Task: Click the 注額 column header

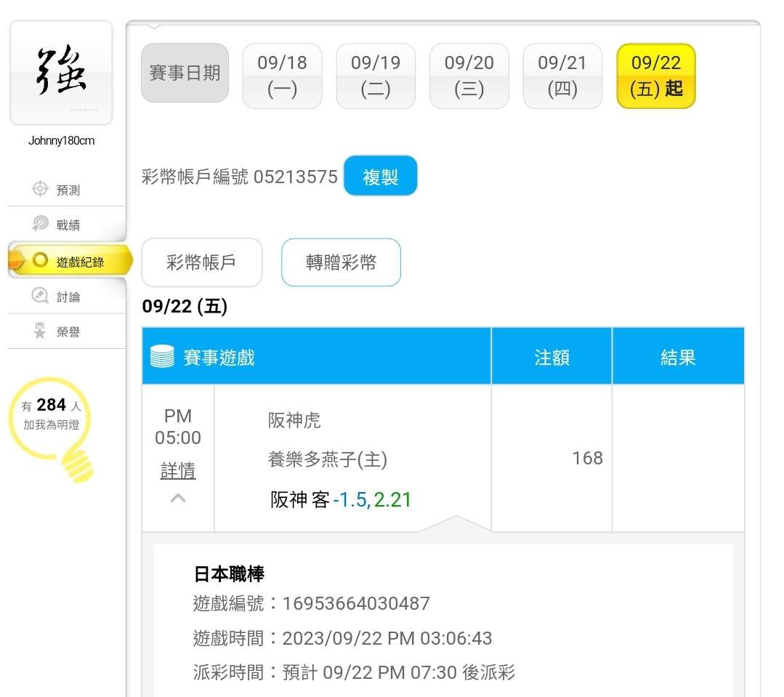Action: (x=551, y=357)
